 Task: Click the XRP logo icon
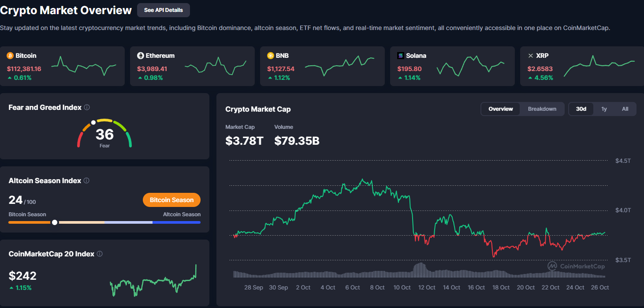point(531,56)
